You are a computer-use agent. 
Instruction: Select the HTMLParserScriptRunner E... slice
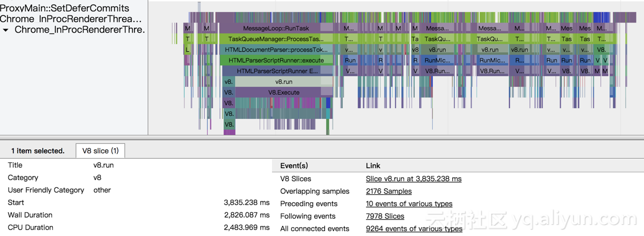[x=277, y=71]
